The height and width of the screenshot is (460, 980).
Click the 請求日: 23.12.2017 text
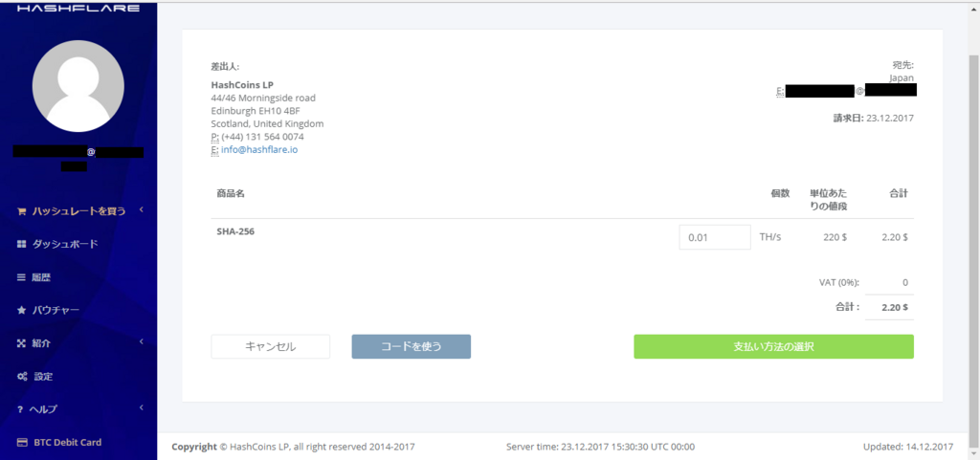point(873,118)
